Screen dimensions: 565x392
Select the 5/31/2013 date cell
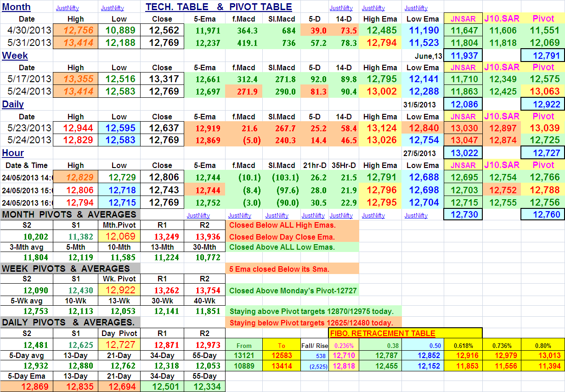tap(27, 43)
